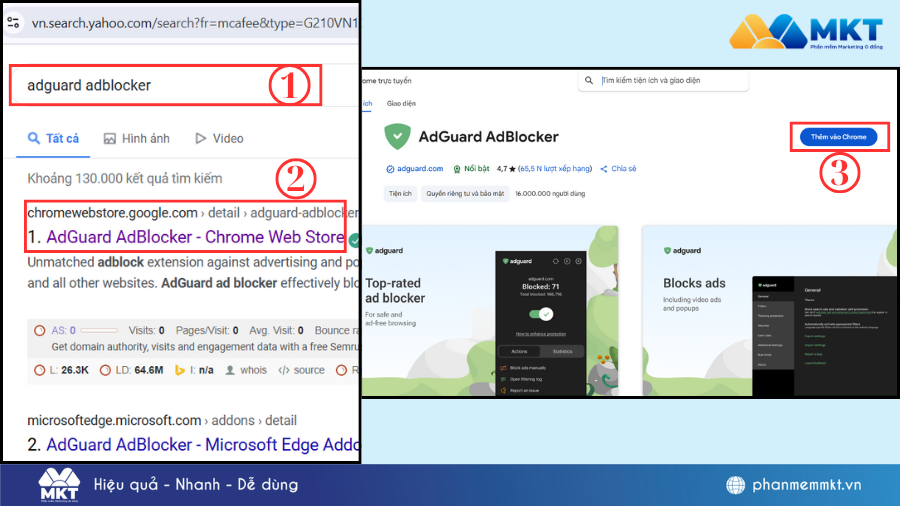Click the 'Visits: 0' statistic
The image size is (900, 506).
(146, 330)
